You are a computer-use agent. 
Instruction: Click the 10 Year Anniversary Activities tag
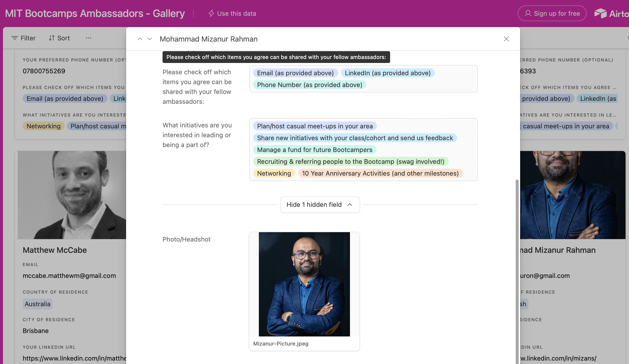[x=380, y=173]
